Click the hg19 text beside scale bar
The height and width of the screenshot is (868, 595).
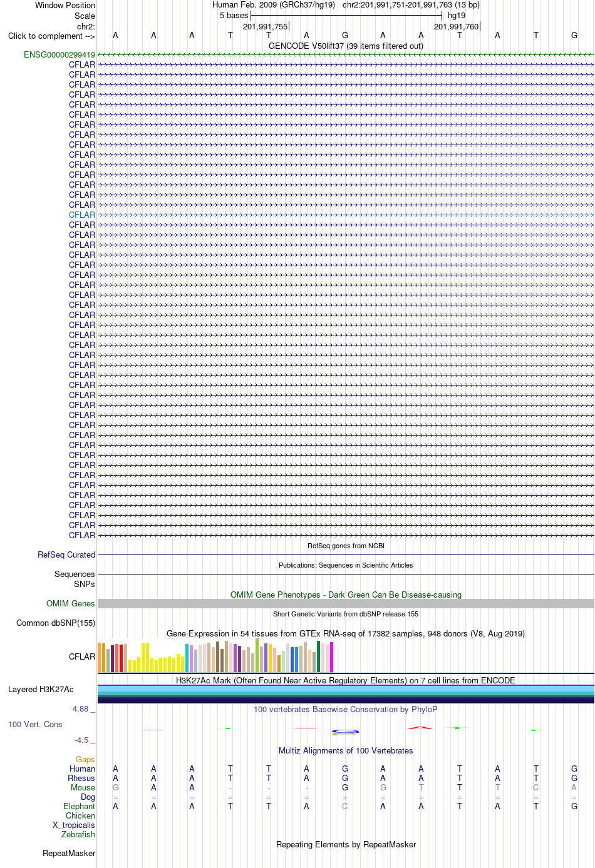point(457,15)
